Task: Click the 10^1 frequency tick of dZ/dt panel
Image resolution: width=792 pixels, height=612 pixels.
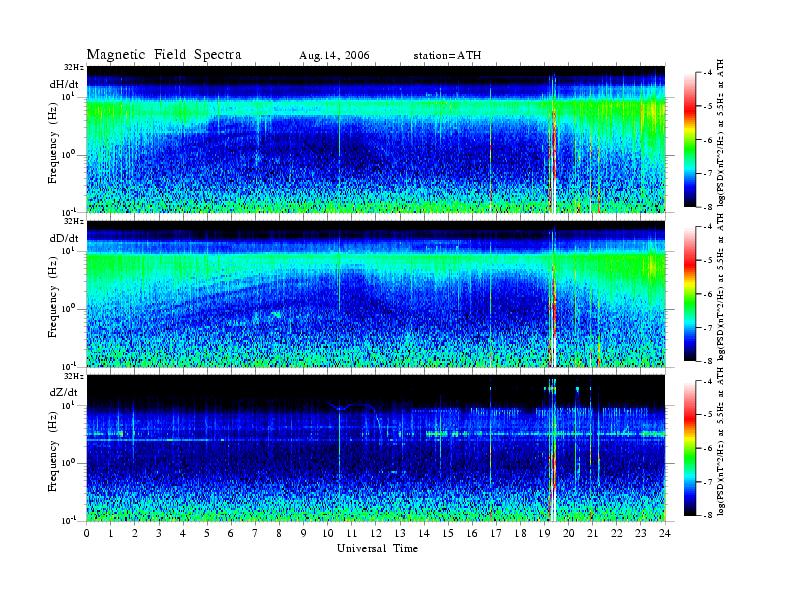Action: 68,404
